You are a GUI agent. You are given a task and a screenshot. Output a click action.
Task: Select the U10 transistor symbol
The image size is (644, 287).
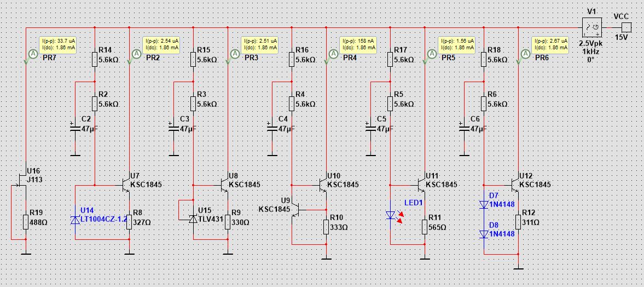pyautogui.click(x=322, y=185)
